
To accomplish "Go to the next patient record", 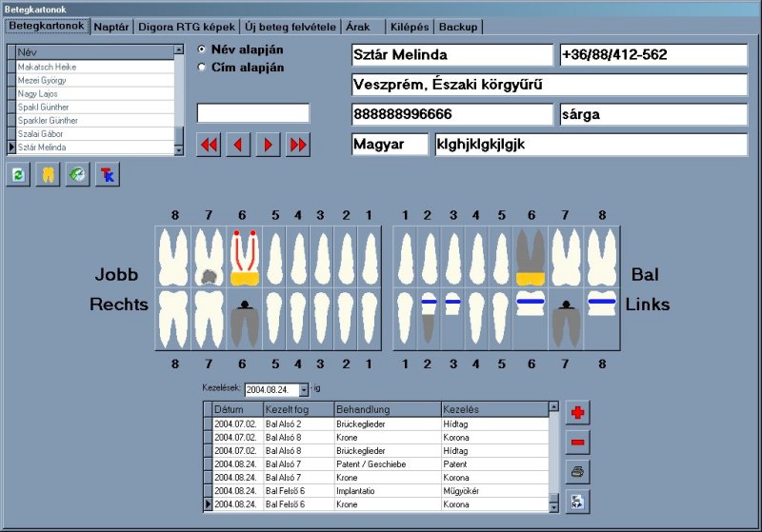I will pyautogui.click(x=269, y=145).
